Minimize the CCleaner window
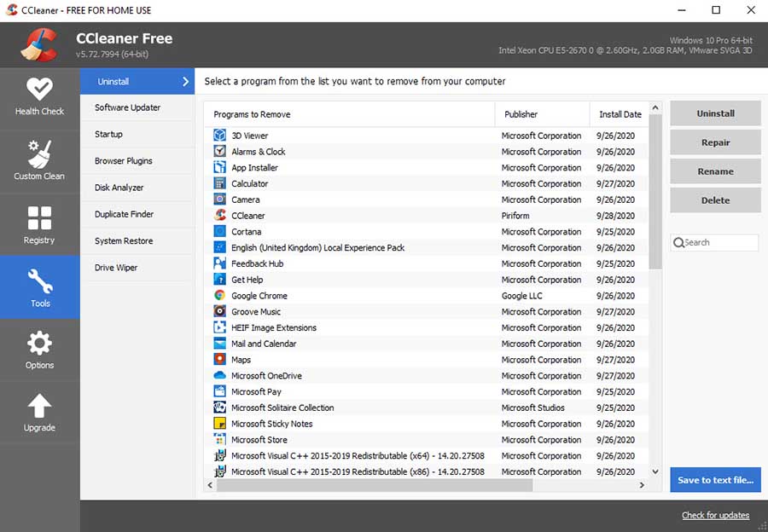 click(x=681, y=10)
